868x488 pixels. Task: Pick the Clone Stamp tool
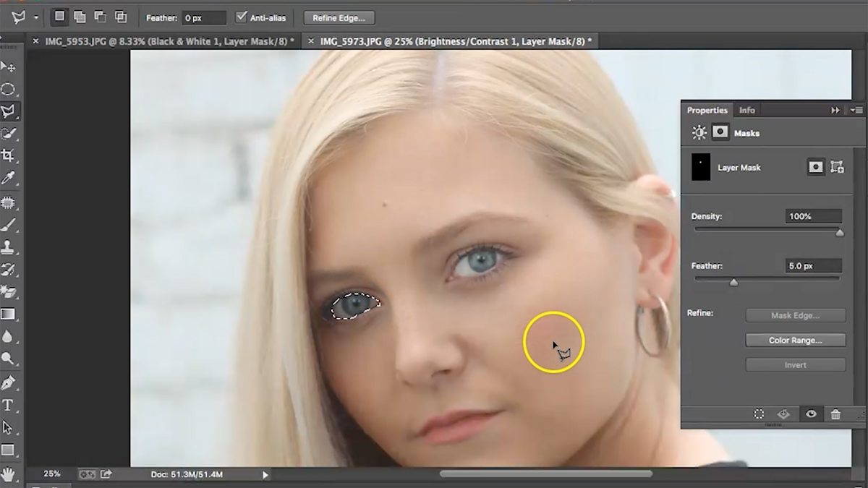(x=9, y=247)
